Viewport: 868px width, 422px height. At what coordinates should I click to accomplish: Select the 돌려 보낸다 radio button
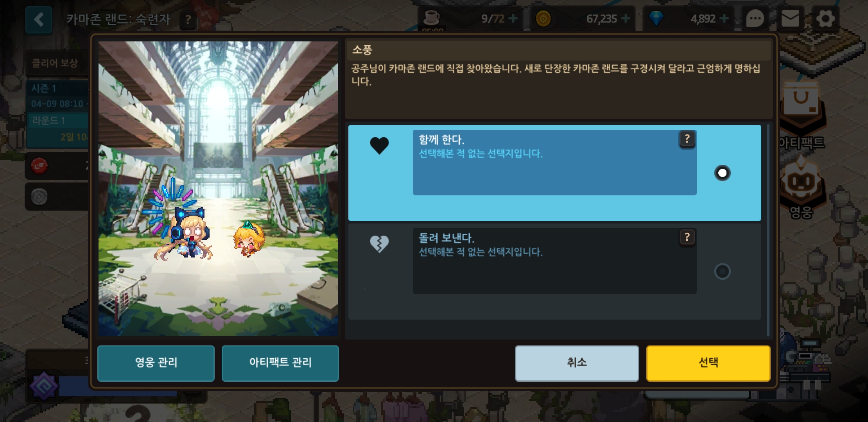click(722, 272)
